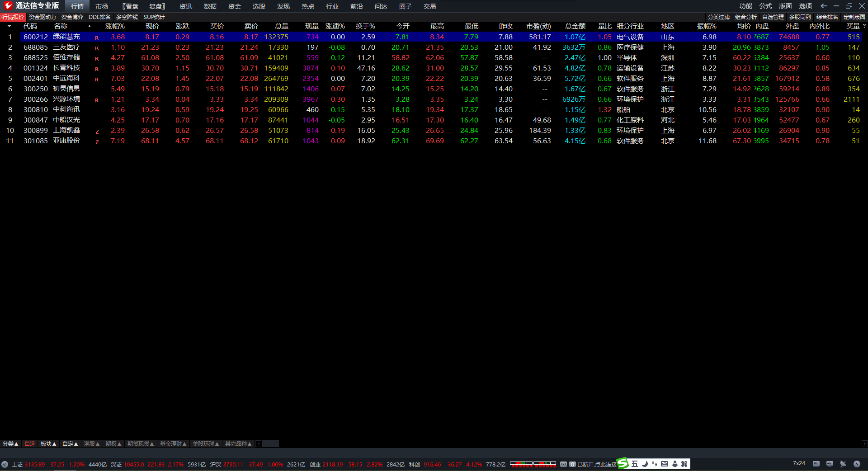
Task: Open the 资讯 top menu
Action: click(x=186, y=6)
